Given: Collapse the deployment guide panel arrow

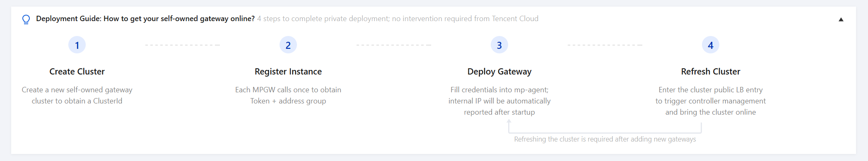Looking at the screenshot, I should click(841, 19).
